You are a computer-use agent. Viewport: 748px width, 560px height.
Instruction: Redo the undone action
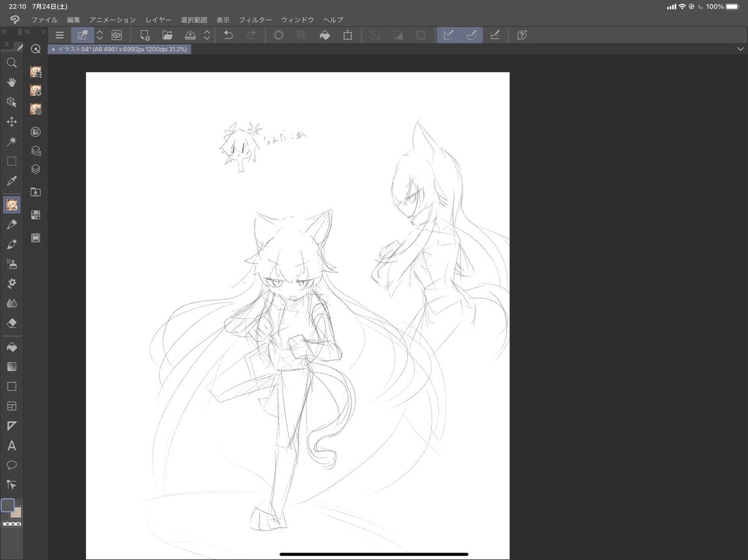coord(251,36)
